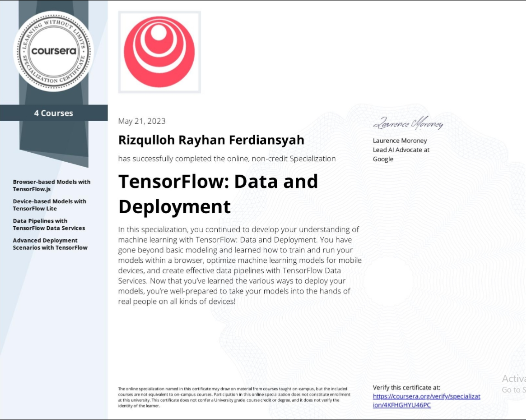Select the DeepLearning.AI partner logo
Viewport: 526px width, 420px height.
click(159, 52)
